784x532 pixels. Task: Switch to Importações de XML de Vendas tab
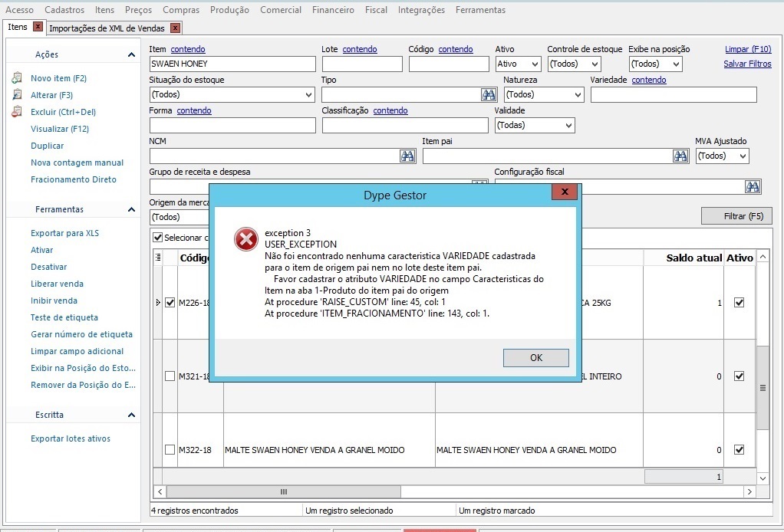[107, 28]
